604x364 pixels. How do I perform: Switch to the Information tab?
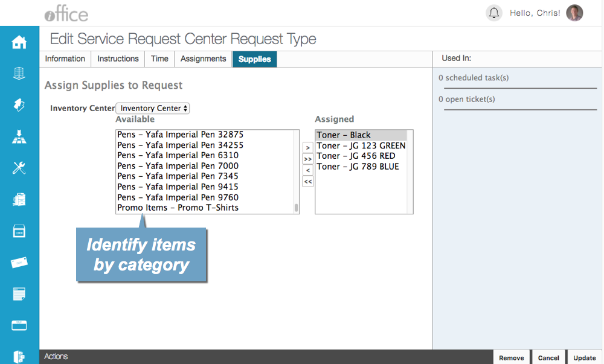[x=65, y=59]
